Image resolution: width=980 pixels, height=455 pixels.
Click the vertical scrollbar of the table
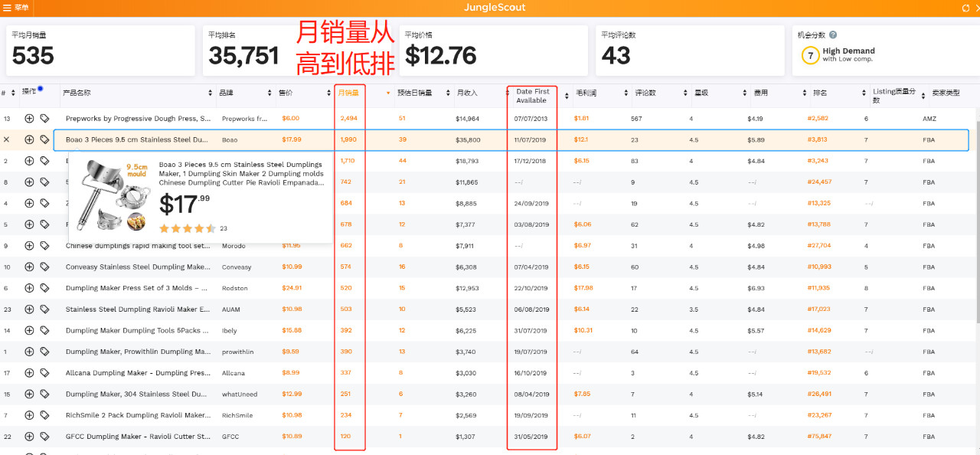pos(975,230)
